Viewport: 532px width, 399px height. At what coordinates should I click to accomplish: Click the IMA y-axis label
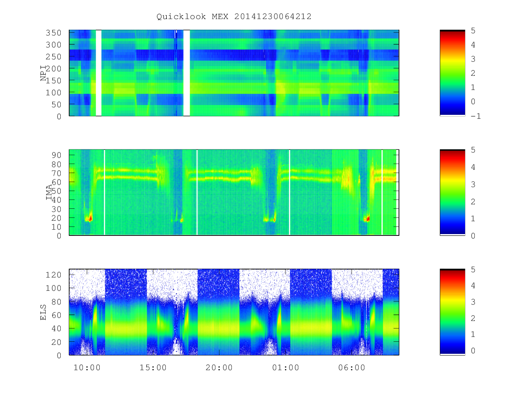[49, 192]
